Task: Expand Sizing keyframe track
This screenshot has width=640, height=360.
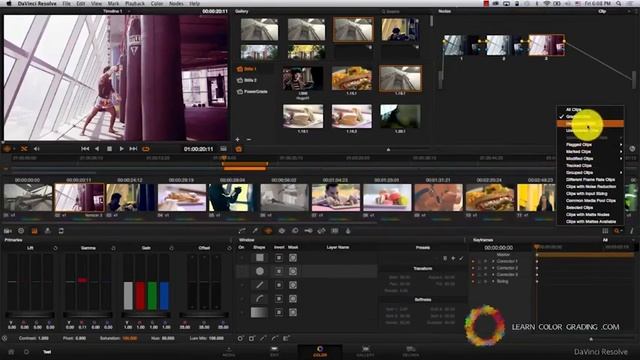Action: [x=493, y=282]
